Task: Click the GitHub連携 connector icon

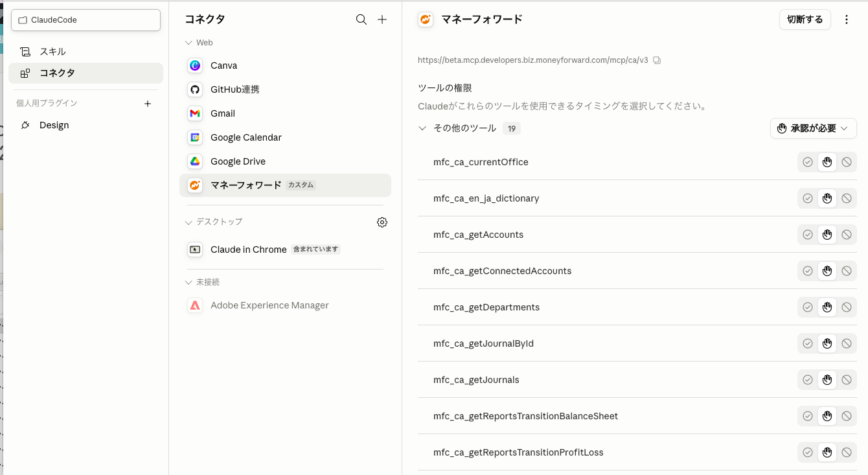Action: [x=195, y=89]
